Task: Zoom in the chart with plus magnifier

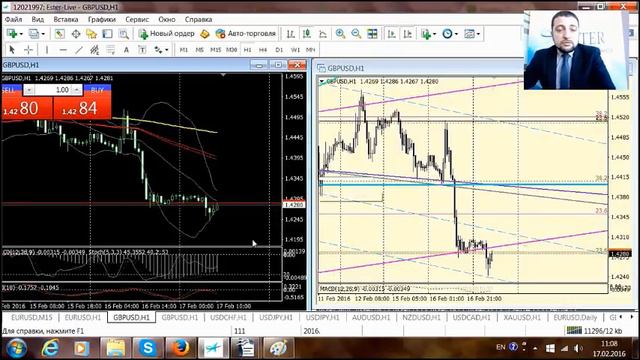Action: [340, 34]
